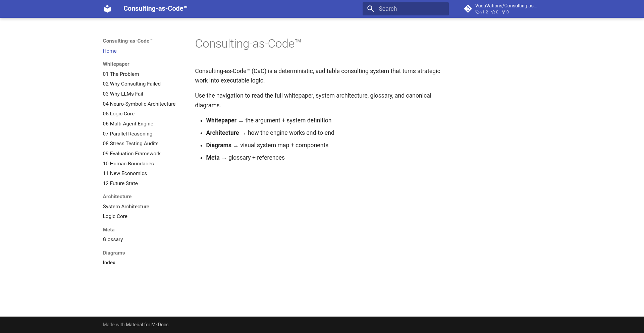Click the fork count icon in repo card
The image size is (644, 333).
(x=503, y=12)
